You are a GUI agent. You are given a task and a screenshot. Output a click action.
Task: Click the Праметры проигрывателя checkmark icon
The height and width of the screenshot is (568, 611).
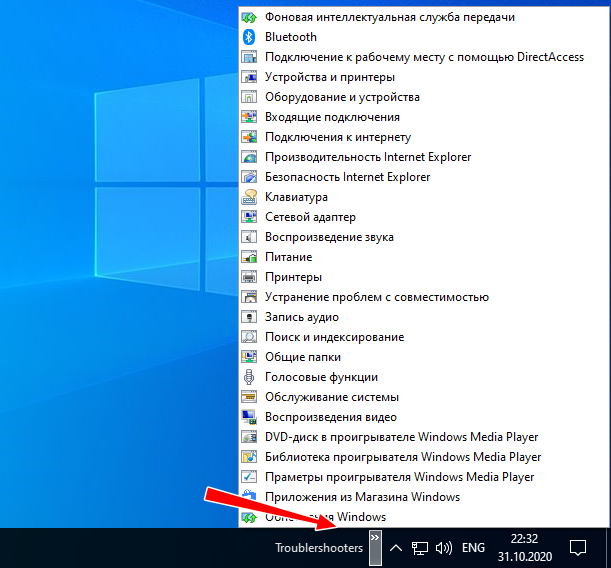point(249,477)
